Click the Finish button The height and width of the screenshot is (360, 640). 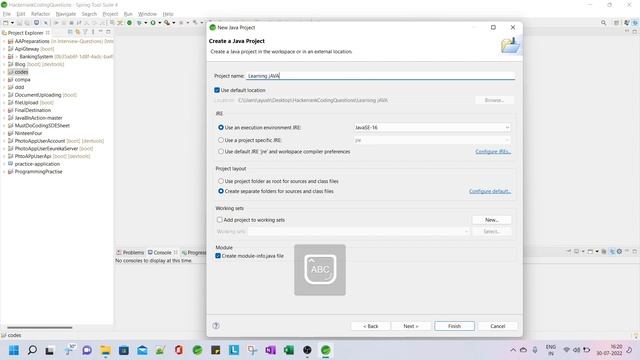[x=454, y=326]
